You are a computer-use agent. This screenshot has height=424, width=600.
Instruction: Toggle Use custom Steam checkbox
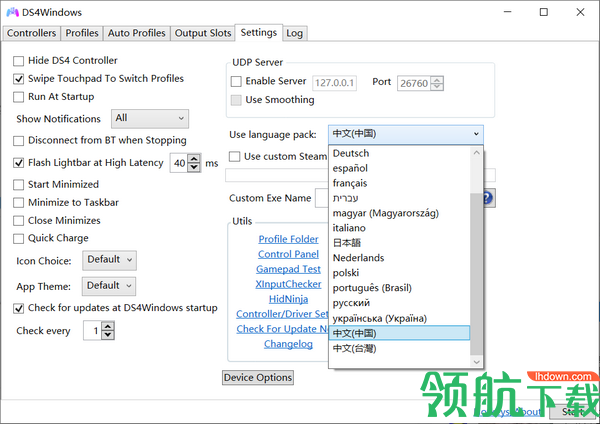(234, 157)
